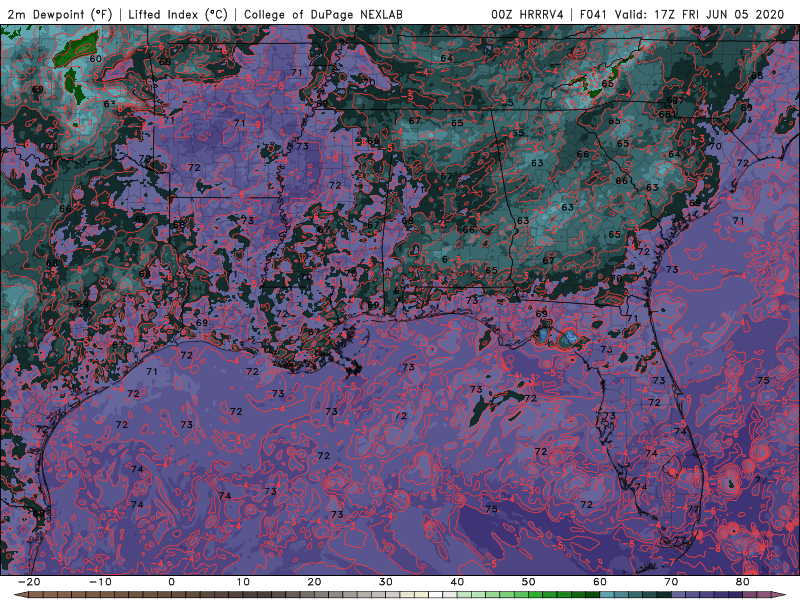Click the 'Lifted Index (°C)' title text
800x600 pixels.
[x=178, y=14]
